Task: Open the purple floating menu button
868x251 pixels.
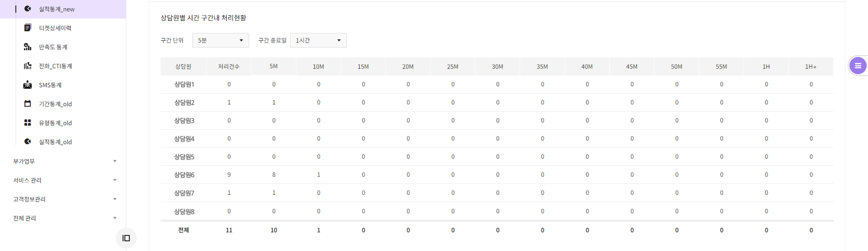Action: (858, 66)
